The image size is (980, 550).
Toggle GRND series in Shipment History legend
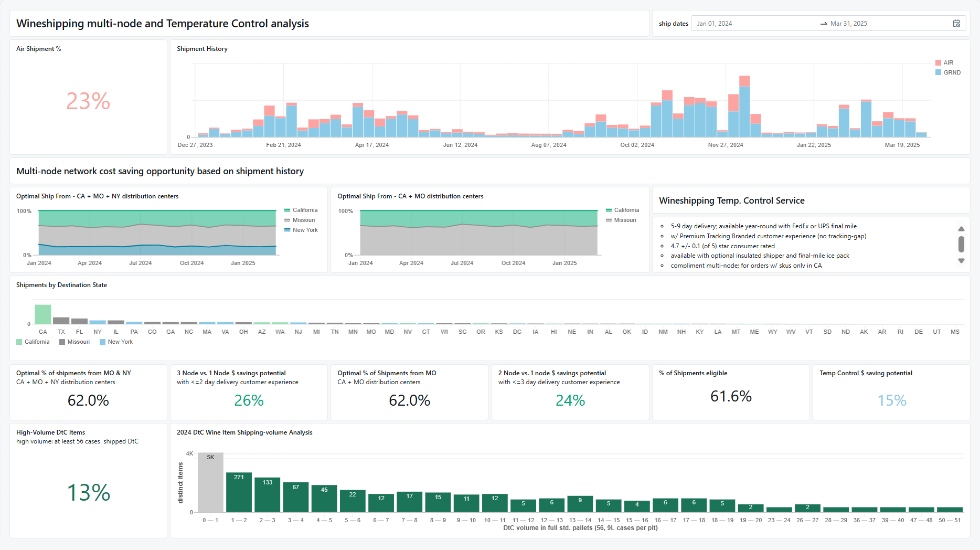pos(947,72)
